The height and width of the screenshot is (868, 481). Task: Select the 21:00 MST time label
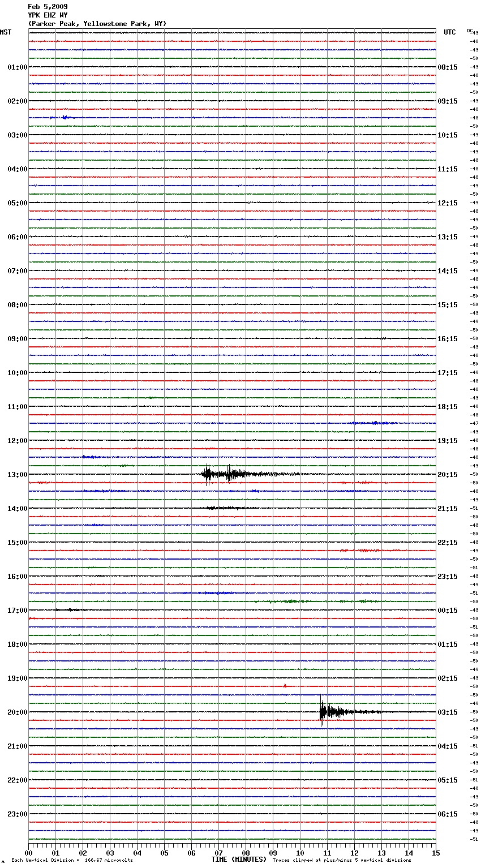(18, 746)
